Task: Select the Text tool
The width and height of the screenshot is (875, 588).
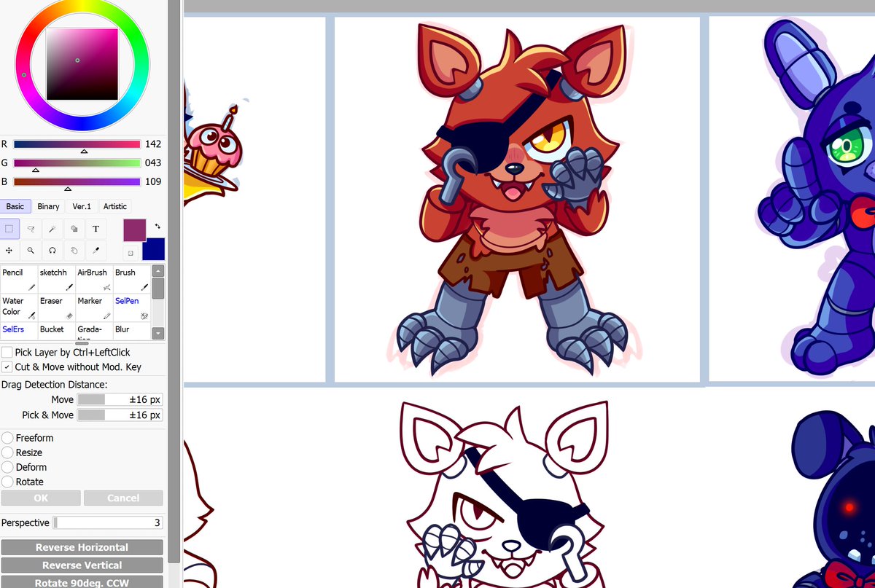Action: (x=96, y=228)
